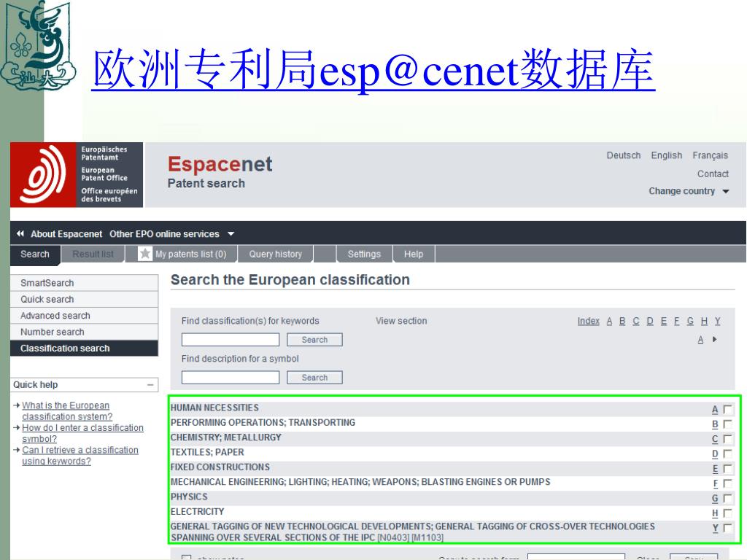Expand Other EPO online services menu

172,234
